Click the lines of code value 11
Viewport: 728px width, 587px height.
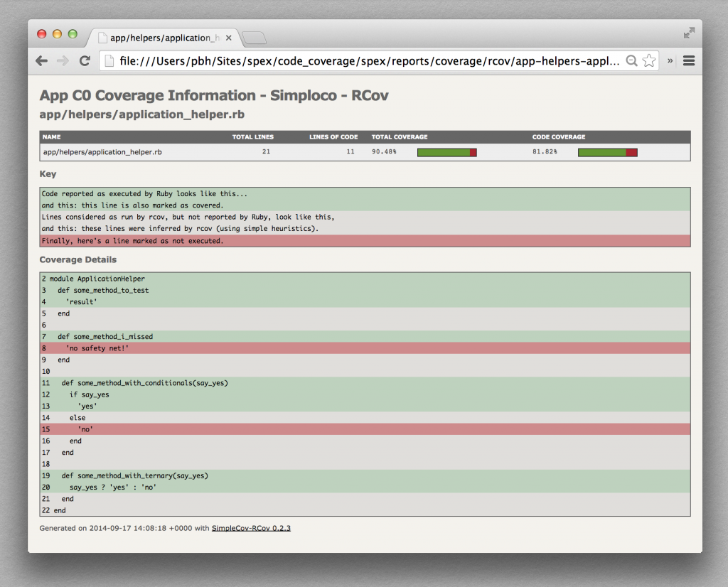[x=350, y=152]
